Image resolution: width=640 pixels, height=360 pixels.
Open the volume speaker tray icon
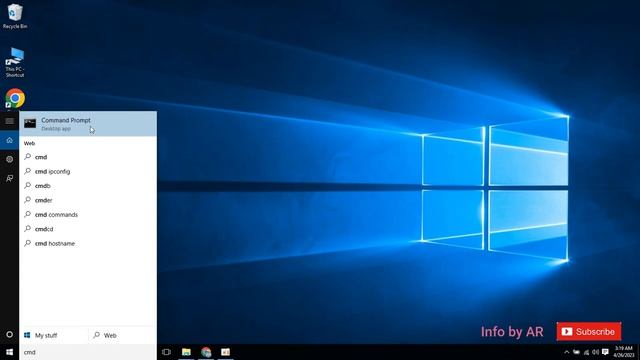[x=596, y=352]
